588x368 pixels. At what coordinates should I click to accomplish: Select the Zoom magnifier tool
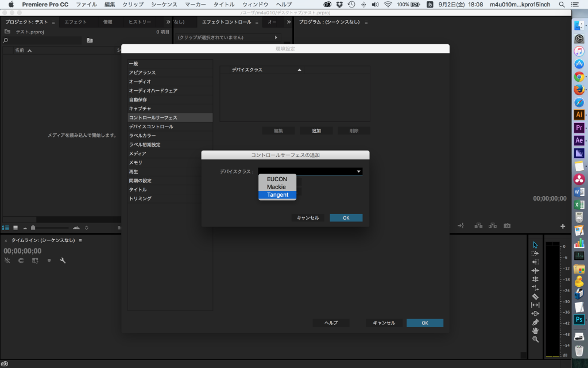pos(535,339)
